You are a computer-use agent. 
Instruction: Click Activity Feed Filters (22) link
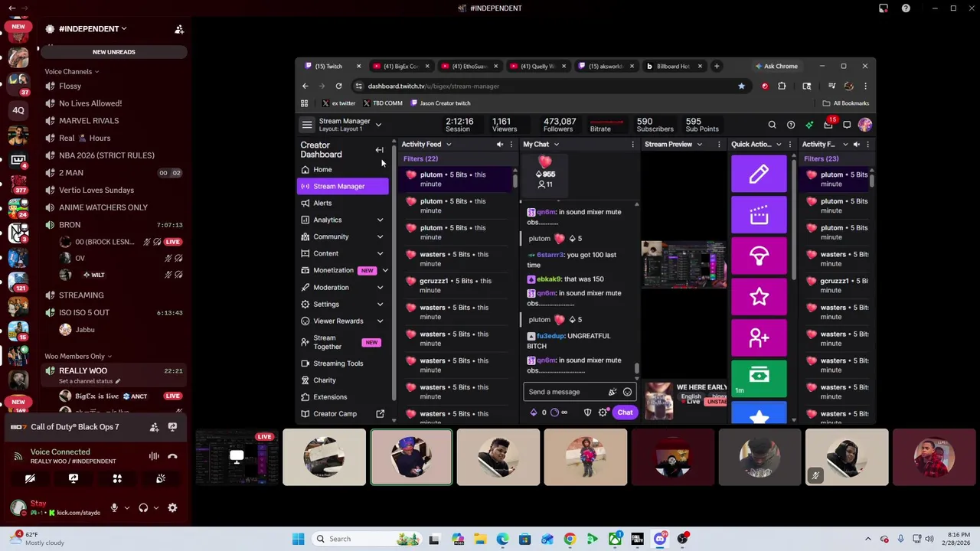420,158
